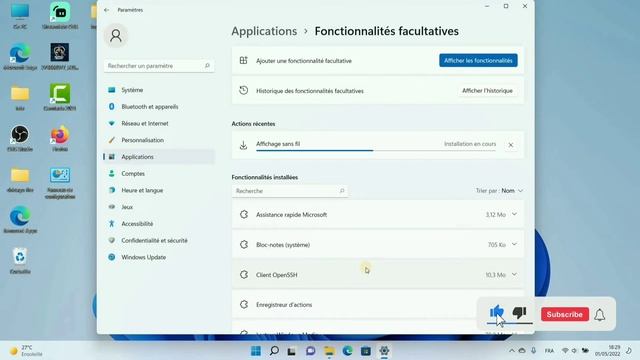640x360 pixels.
Task: Open the Windows Start button on taskbar
Action: click(x=256, y=351)
